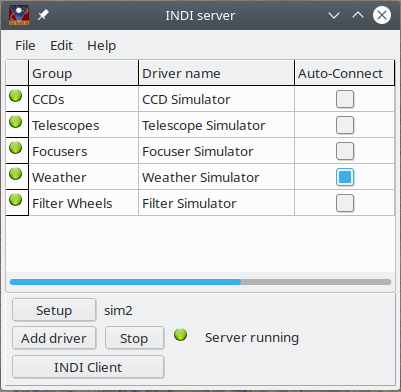This screenshot has width=401, height=392.
Task: Sort by the Driver name column header
Action: (x=216, y=73)
